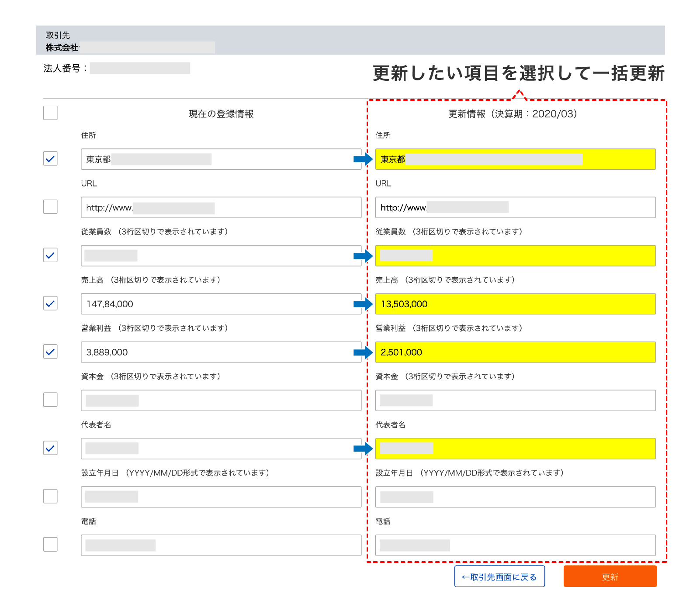Click the 株式会社 company name text
Viewport: 700px width, 611px height.
(x=62, y=48)
